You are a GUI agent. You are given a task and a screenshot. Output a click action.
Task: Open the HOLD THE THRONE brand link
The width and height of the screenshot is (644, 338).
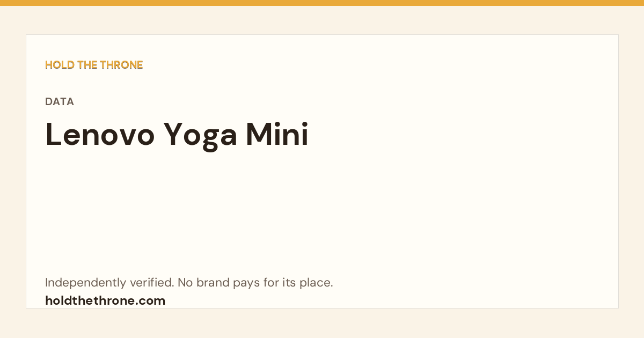[x=94, y=65]
